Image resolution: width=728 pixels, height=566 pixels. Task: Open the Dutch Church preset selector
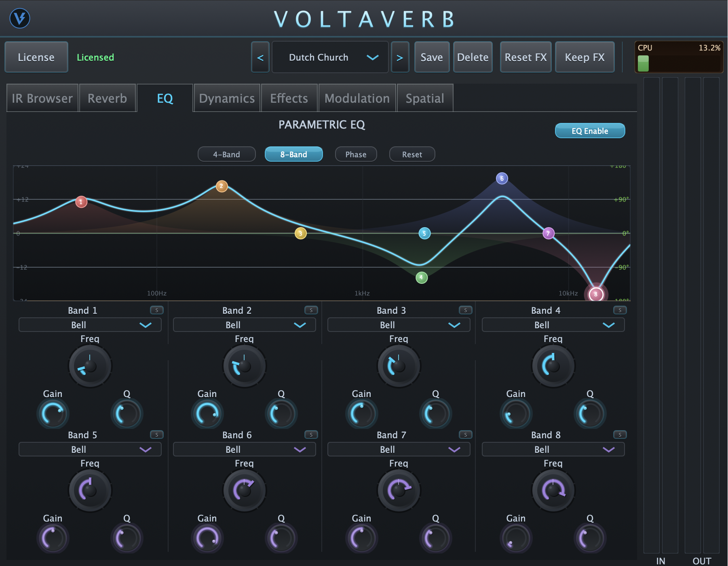[x=330, y=57]
